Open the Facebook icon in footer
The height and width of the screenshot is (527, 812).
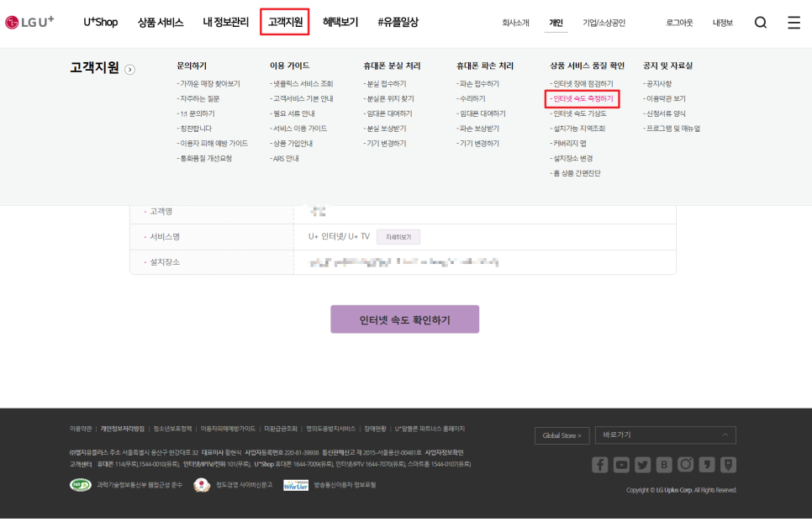599,464
